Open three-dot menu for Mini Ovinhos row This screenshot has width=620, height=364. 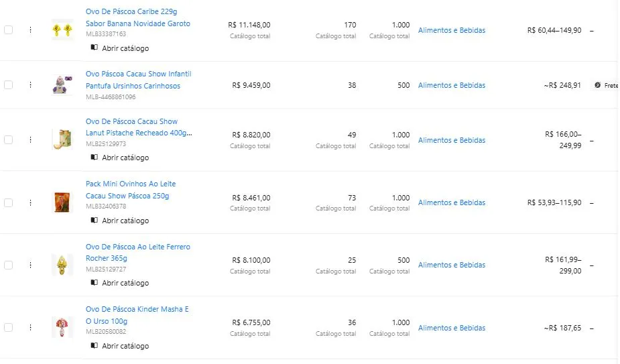[x=30, y=202]
